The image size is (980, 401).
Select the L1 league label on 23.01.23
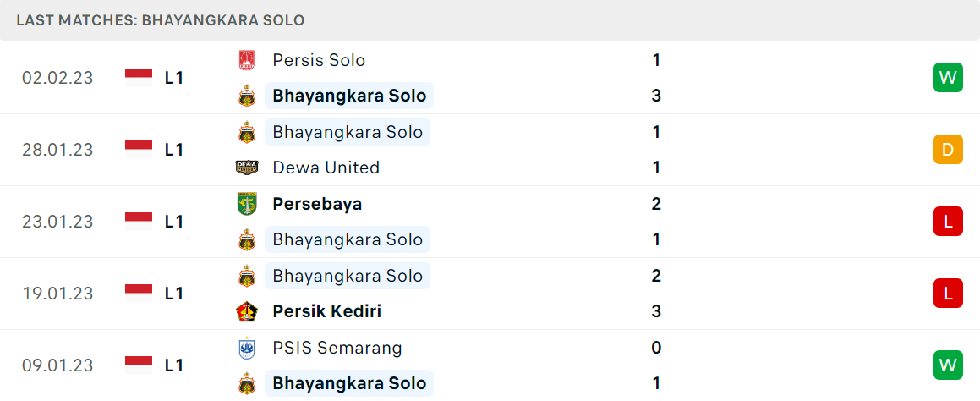click(x=173, y=222)
